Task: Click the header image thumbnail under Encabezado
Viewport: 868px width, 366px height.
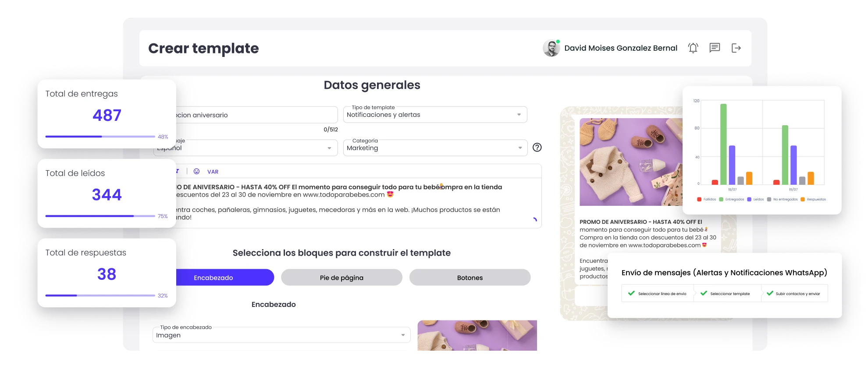Action: [x=477, y=335]
